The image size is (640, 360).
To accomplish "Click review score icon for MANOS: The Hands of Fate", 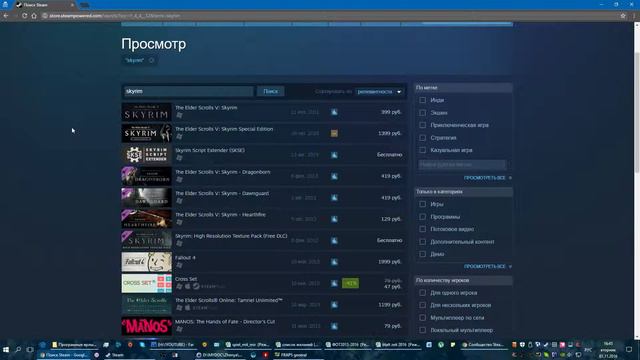I will 334,326.
